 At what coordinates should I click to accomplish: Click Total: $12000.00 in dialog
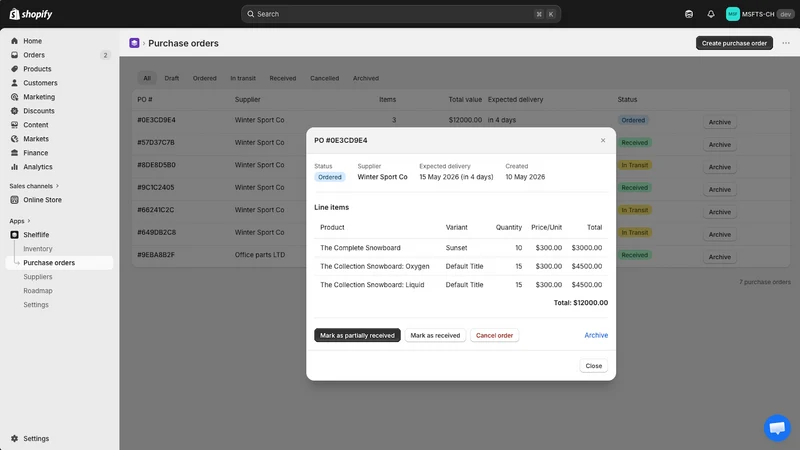click(581, 303)
